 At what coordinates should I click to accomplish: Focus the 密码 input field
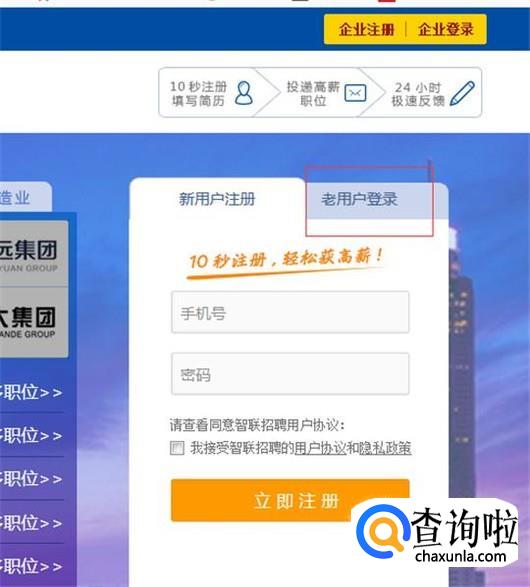click(290, 374)
